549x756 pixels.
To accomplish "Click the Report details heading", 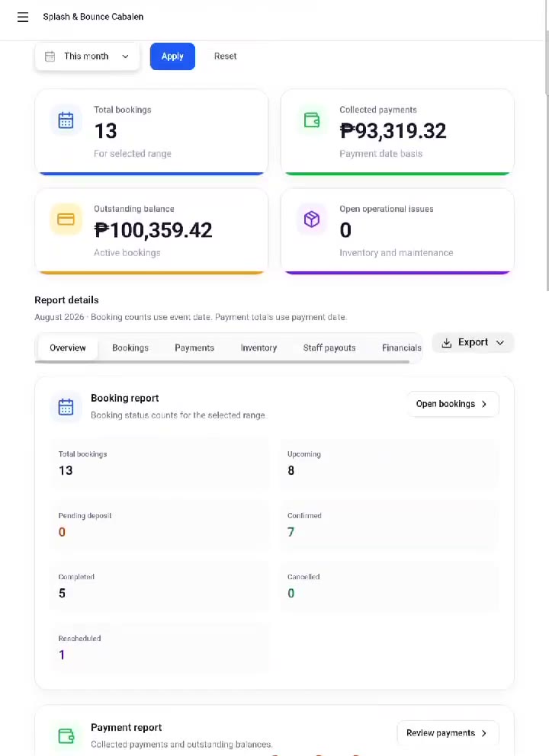I will click(66, 300).
